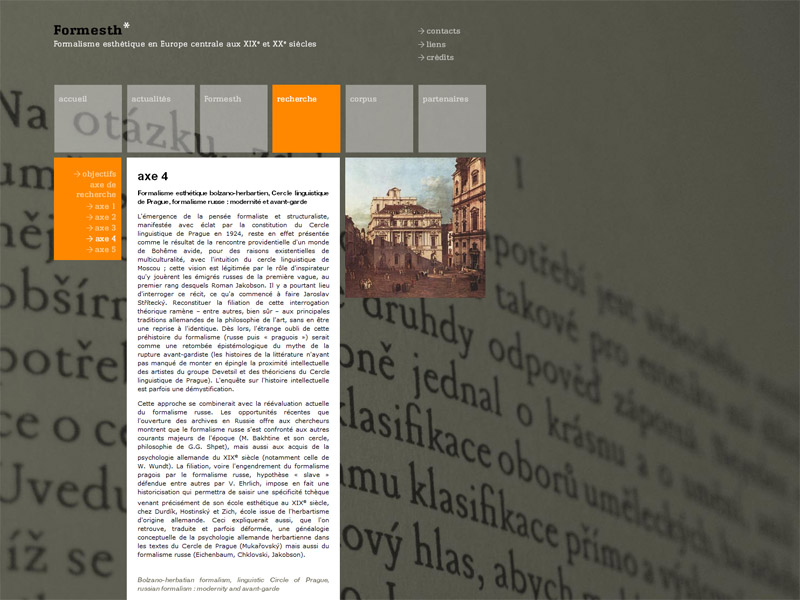Open the contacts link
800x600 pixels.
[439, 31]
